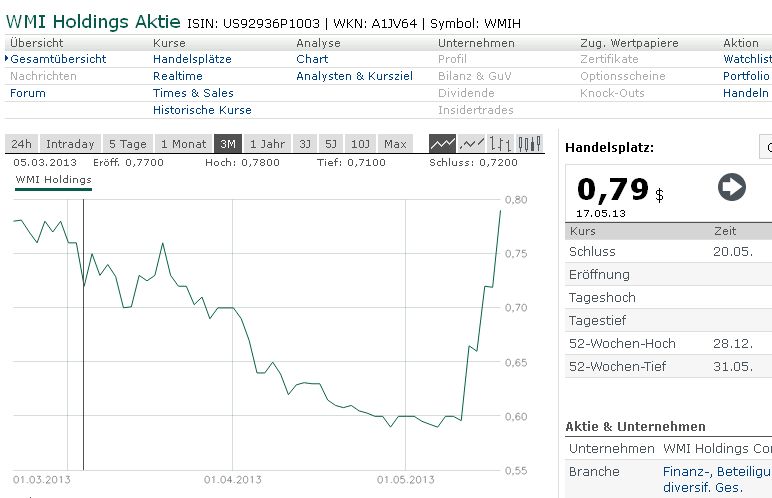Viewport: 772px width, 498px height.
Task: Switch chart to 24h range
Action: pyautogui.click(x=21, y=144)
